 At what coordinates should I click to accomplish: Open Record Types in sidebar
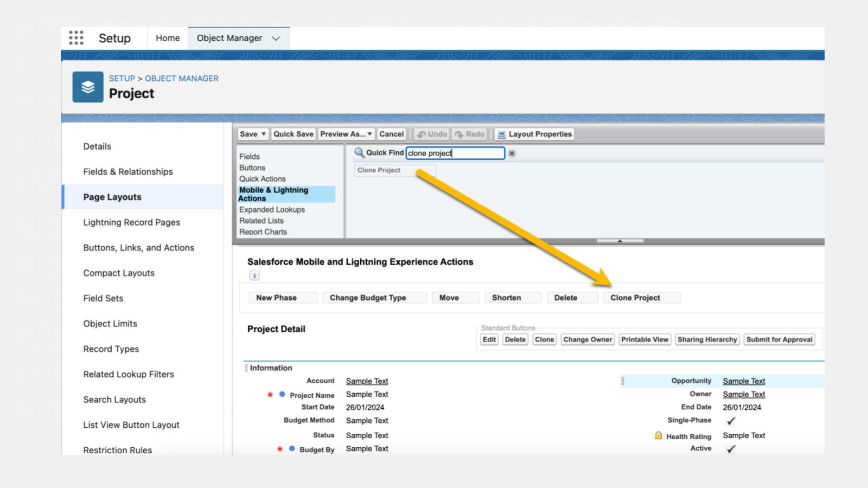tap(111, 349)
